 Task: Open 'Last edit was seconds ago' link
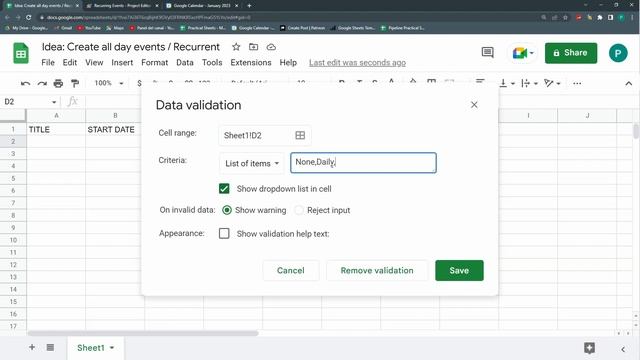(x=357, y=62)
